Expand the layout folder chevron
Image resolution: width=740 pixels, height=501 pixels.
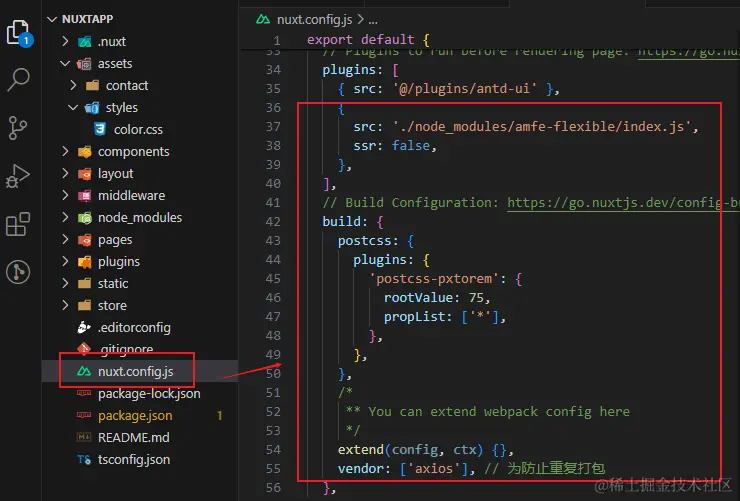pyautogui.click(x=65, y=174)
